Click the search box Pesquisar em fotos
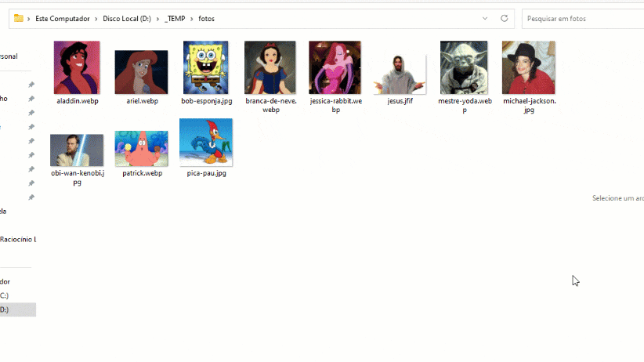Screen dimensions: 644x362 click(583, 19)
